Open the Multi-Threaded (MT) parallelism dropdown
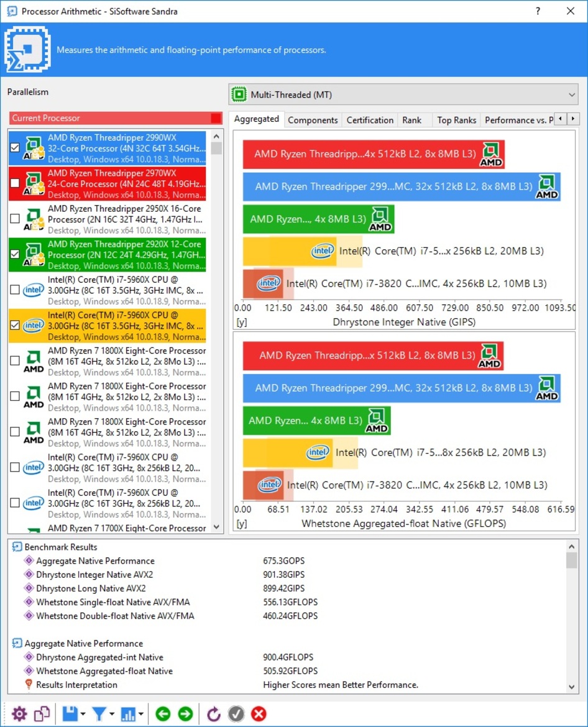The image size is (588, 727). (x=403, y=94)
